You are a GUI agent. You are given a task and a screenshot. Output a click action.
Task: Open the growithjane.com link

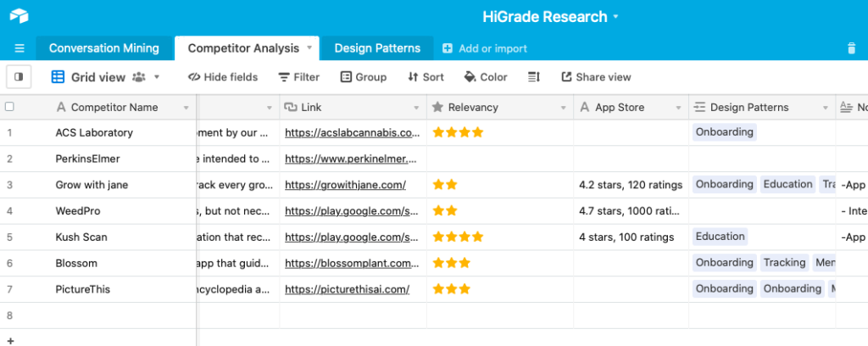click(x=345, y=185)
